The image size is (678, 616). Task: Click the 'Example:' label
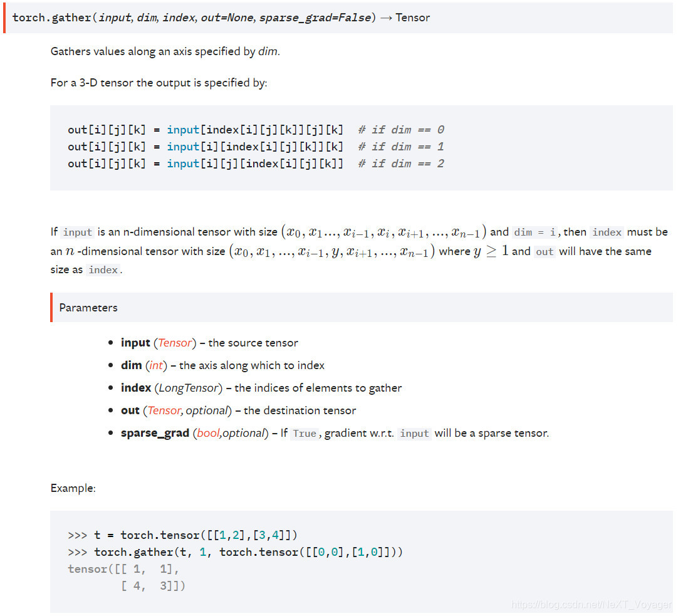pyautogui.click(x=73, y=488)
